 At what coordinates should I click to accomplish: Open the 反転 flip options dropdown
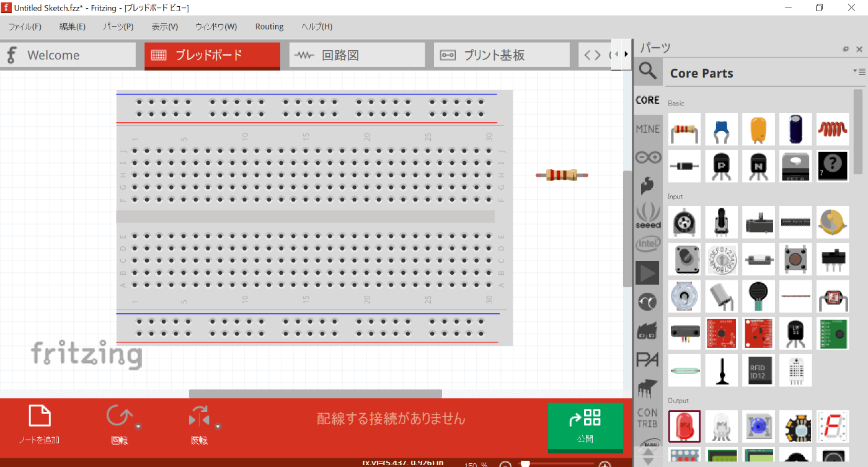pos(218,426)
